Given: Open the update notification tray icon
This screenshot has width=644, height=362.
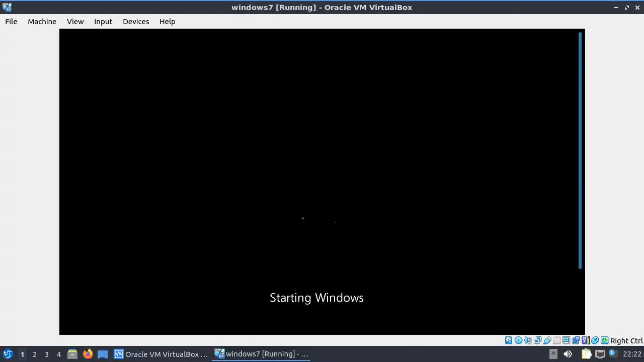Looking at the screenshot, I should tap(613, 353).
